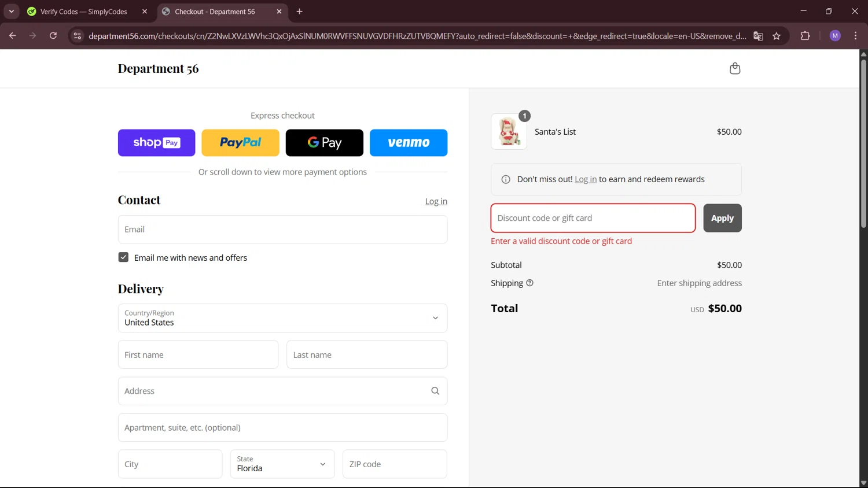Click the rewards info circle icon
868x488 pixels.
tap(506, 179)
